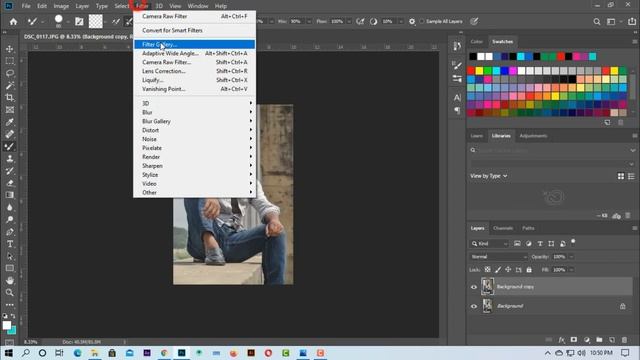Click the Background copy layer thumbnail

coord(487,287)
